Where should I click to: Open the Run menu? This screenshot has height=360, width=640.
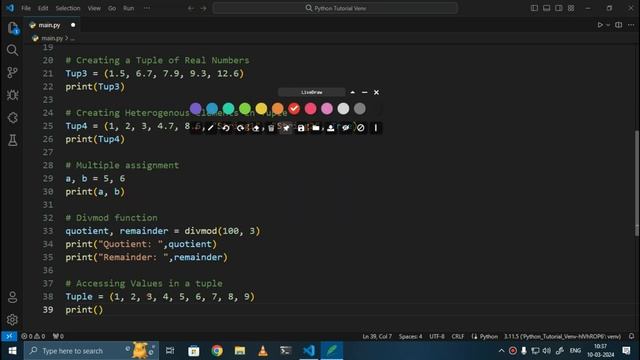129,8
